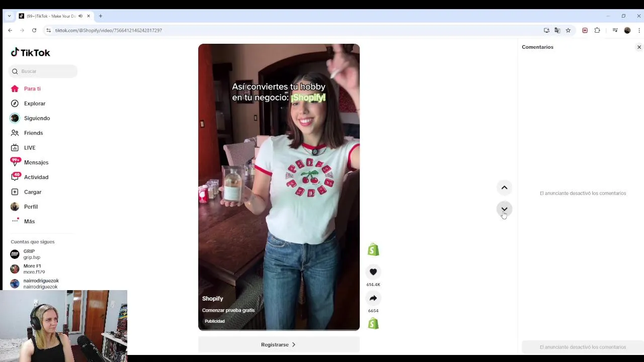Image resolution: width=644 pixels, height=362 pixels.
Task: Click the Perfil avatar icon
Action: [15, 207]
